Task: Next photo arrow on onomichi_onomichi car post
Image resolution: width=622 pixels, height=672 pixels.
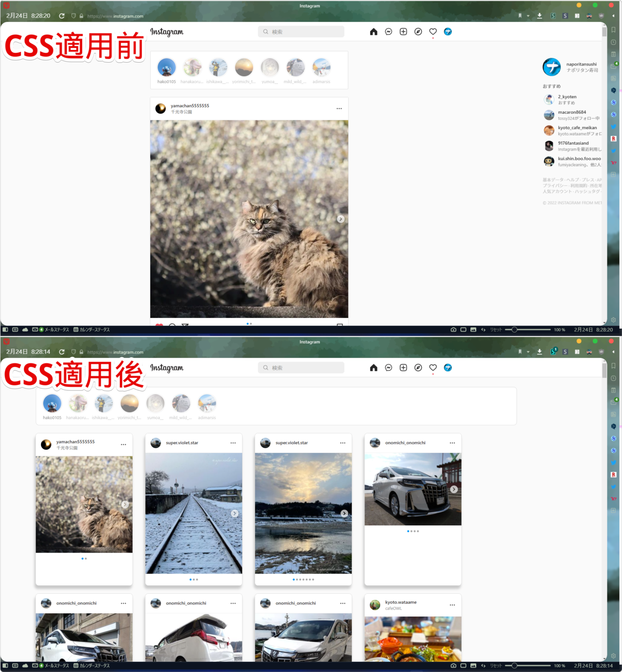Action: coord(454,489)
